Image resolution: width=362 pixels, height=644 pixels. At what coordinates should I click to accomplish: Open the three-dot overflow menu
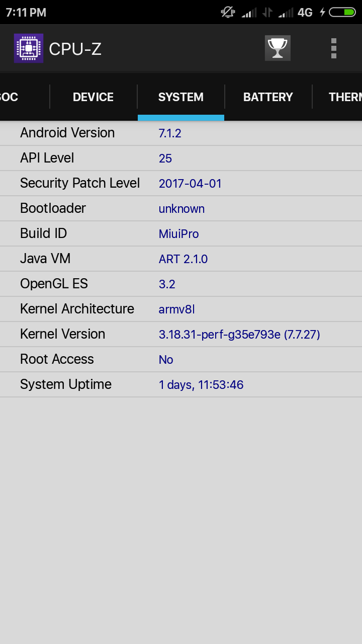(x=334, y=48)
